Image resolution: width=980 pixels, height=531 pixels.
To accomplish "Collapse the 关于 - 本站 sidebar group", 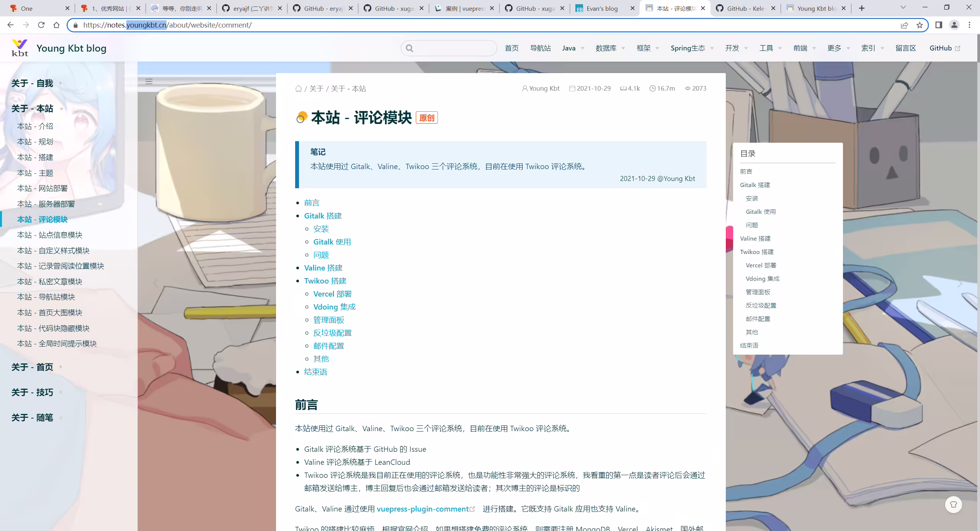I will (x=37, y=109).
